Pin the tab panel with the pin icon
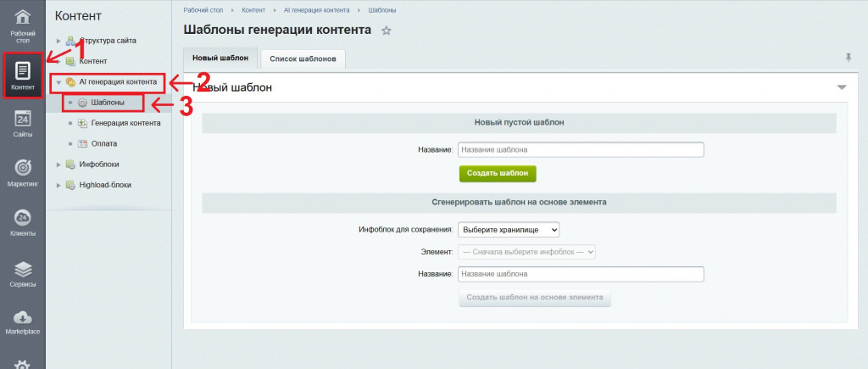The height and width of the screenshot is (369, 868). tap(848, 58)
